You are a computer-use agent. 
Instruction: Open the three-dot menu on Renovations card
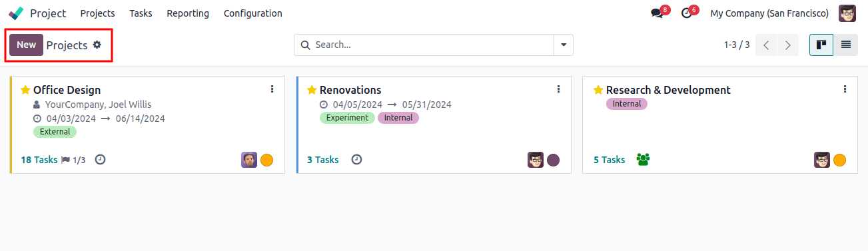(x=558, y=89)
